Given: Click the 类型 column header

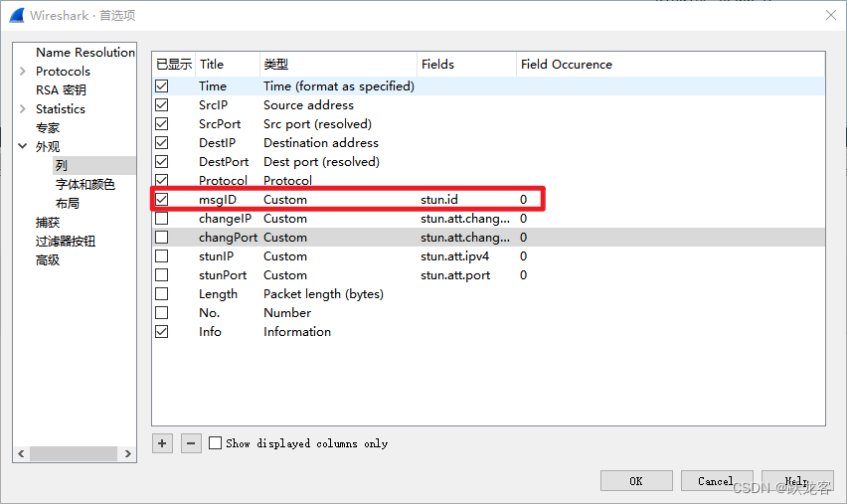Looking at the screenshot, I should tap(338, 65).
